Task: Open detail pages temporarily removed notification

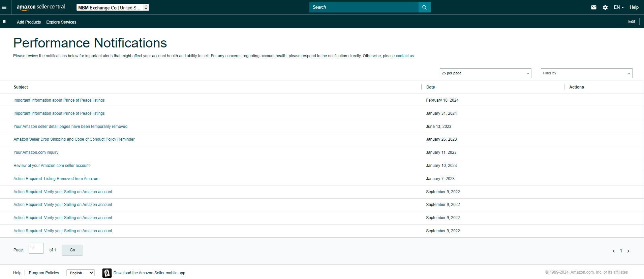Action: point(70,127)
